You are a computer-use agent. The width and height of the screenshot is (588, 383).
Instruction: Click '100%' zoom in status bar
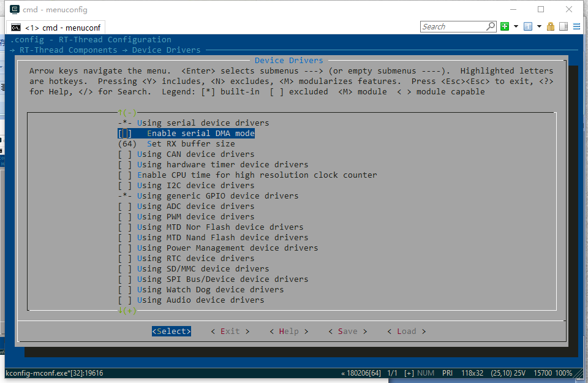(563, 373)
